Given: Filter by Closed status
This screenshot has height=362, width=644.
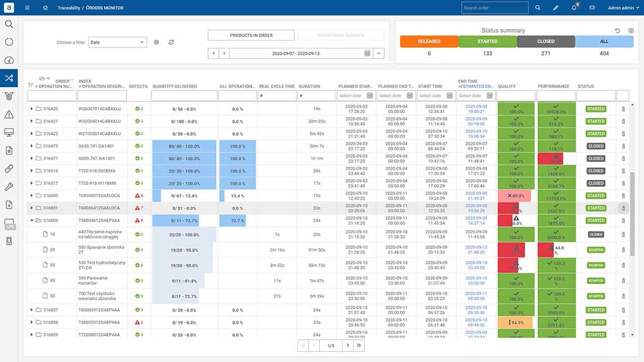Looking at the screenshot, I should tap(546, 41).
